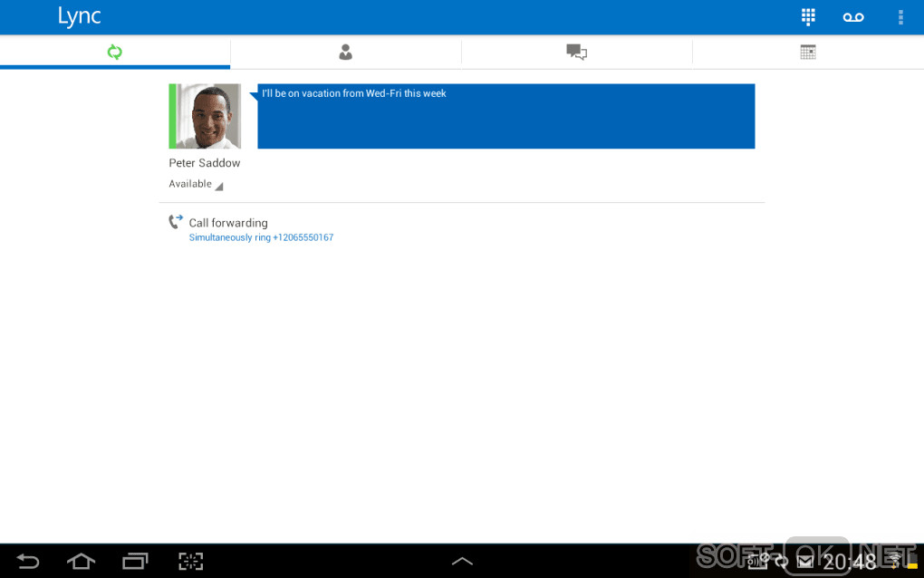Switch to the Contacts person tab

pyautogui.click(x=346, y=53)
